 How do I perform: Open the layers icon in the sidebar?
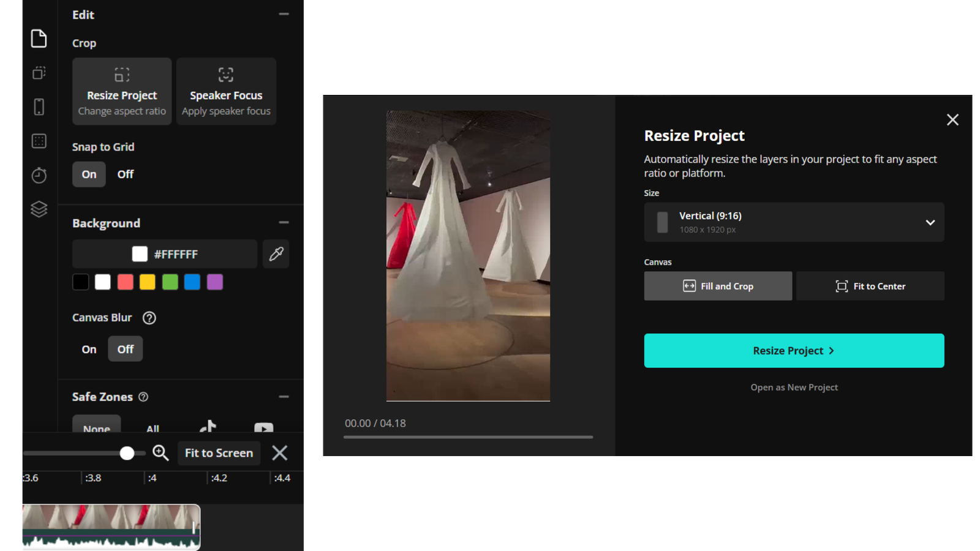coord(39,209)
